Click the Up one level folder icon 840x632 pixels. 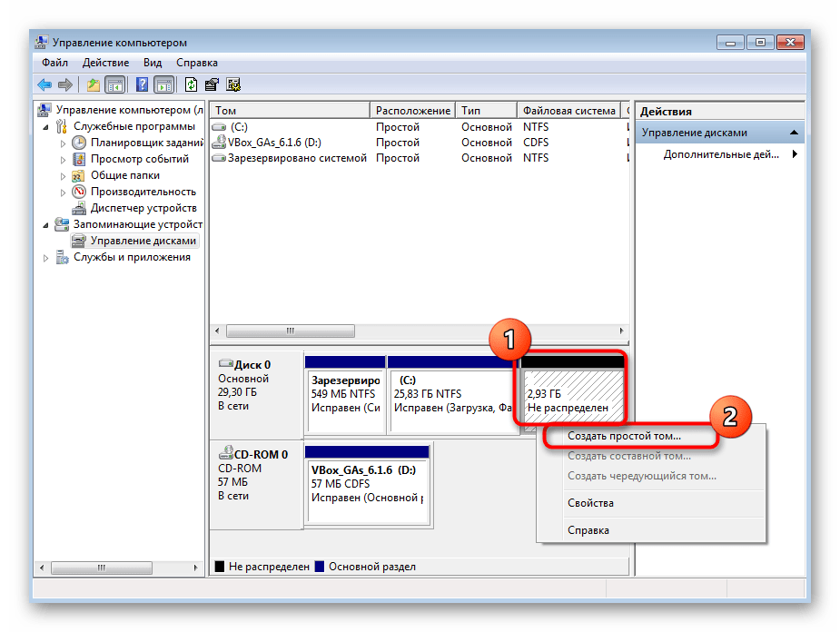tap(94, 84)
